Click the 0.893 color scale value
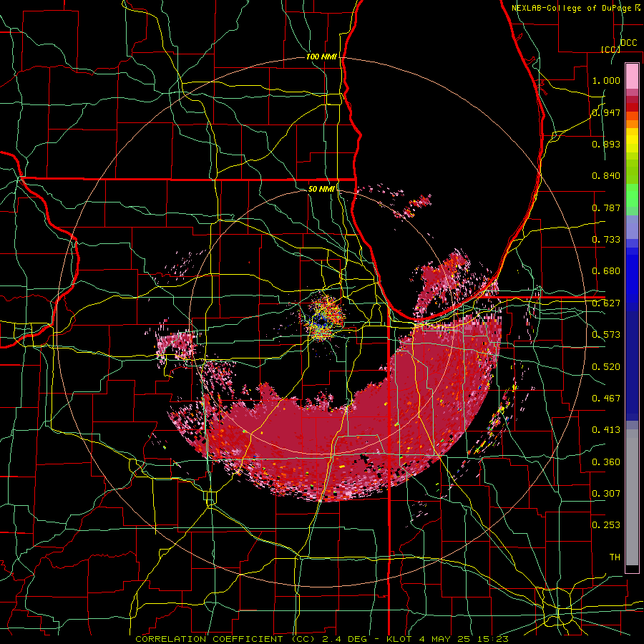The image size is (644, 644). point(606,144)
